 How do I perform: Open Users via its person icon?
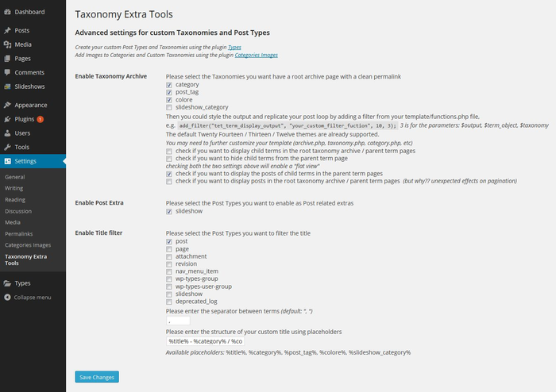(7, 133)
